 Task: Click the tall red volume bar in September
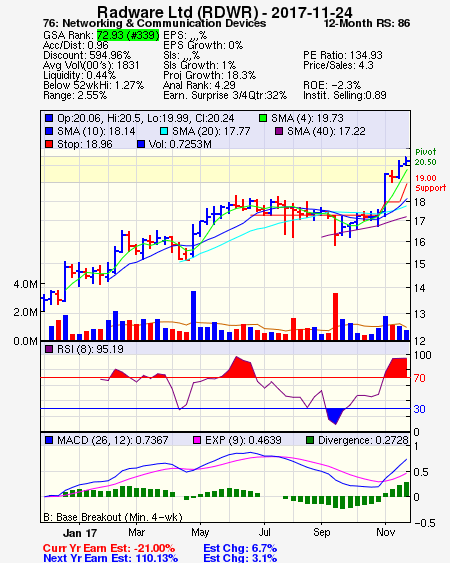335,317
